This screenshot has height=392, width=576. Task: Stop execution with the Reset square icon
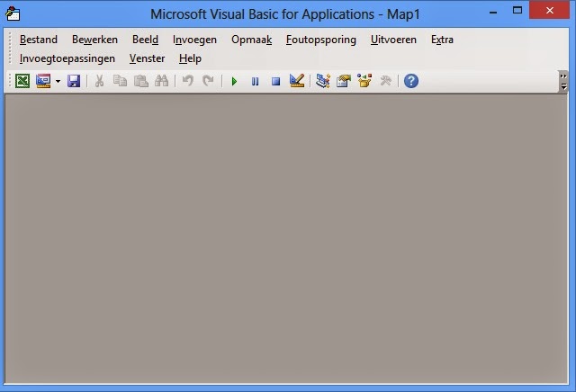(x=275, y=81)
